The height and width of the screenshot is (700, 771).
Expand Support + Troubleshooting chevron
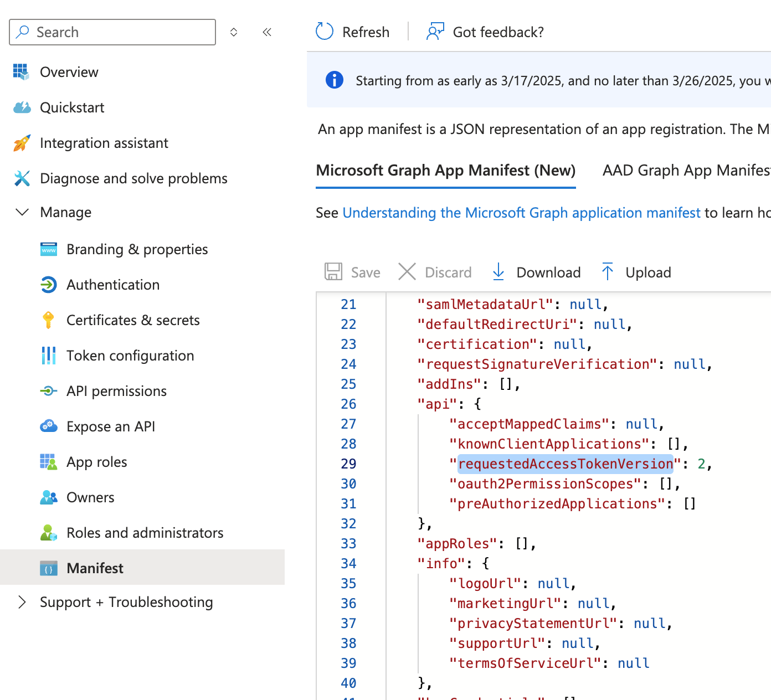click(x=22, y=602)
